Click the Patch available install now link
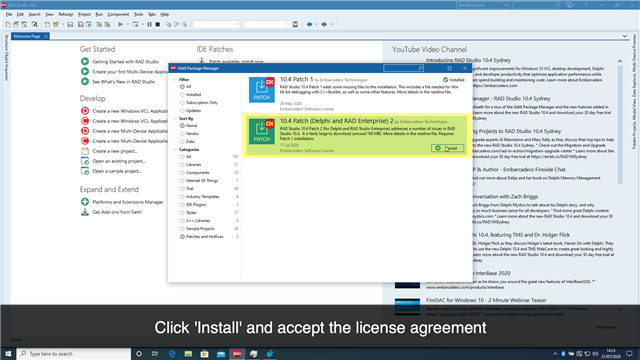Viewport: 640px width, 360px height. (x=236, y=62)
